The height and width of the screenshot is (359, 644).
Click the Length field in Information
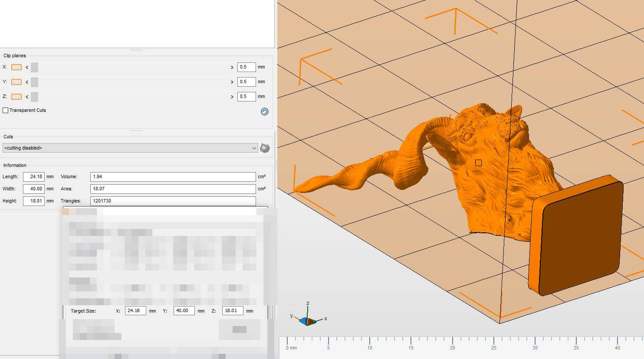point(34,177)
